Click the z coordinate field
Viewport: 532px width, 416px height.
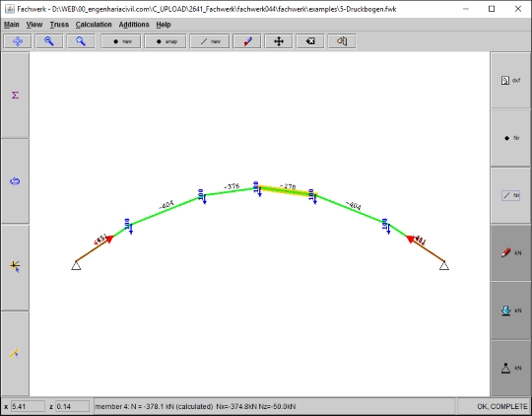click(x=72, y=406)
